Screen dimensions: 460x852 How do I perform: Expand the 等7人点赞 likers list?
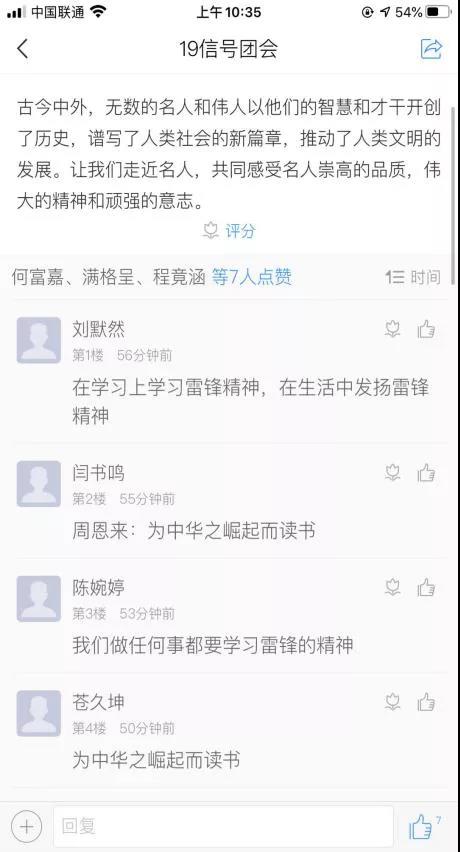(x=251, y=277)
